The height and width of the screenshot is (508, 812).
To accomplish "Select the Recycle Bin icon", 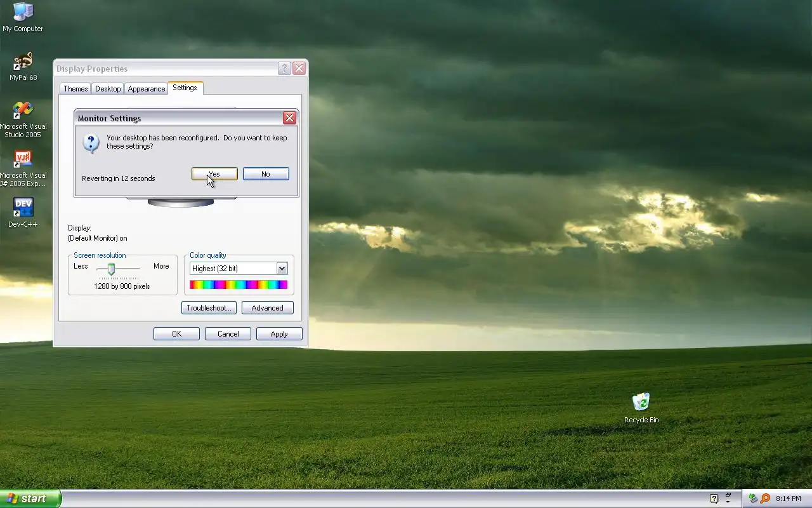I will point(641,408).
